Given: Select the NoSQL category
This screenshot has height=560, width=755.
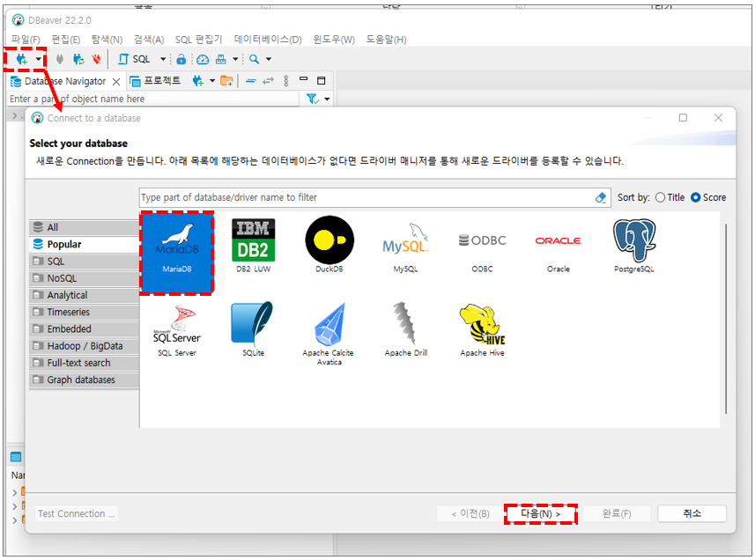Looking at the screenshot, I should [85, 278].
